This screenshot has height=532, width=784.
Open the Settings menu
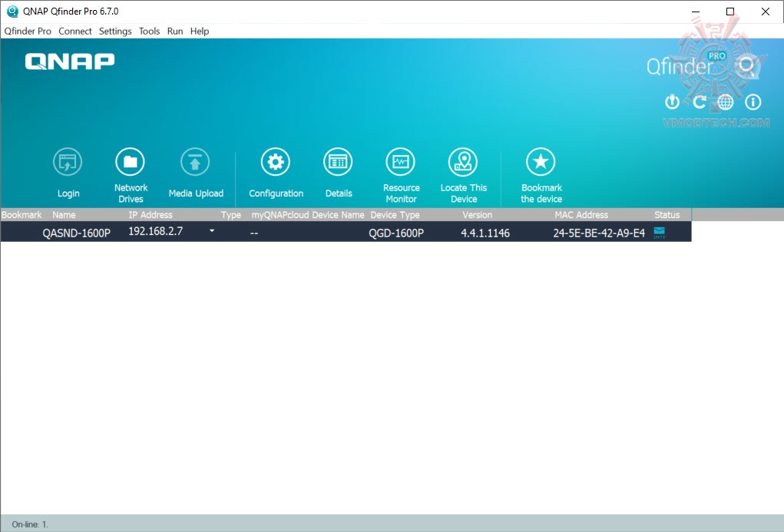[x=115, y=31]
